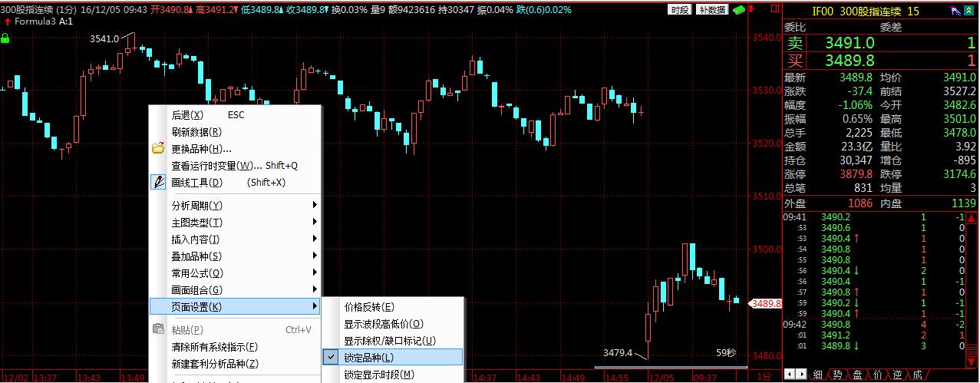Click the green lock icon on chart
Screen dimensions: 980x383
[x=5, y=38]
